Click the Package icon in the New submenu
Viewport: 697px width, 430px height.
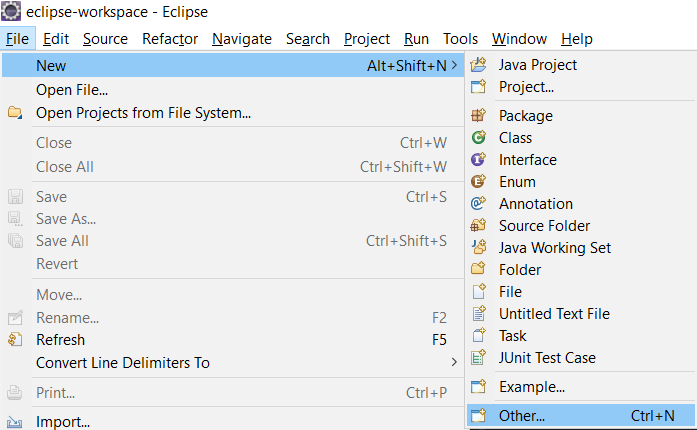pos(478,116)
